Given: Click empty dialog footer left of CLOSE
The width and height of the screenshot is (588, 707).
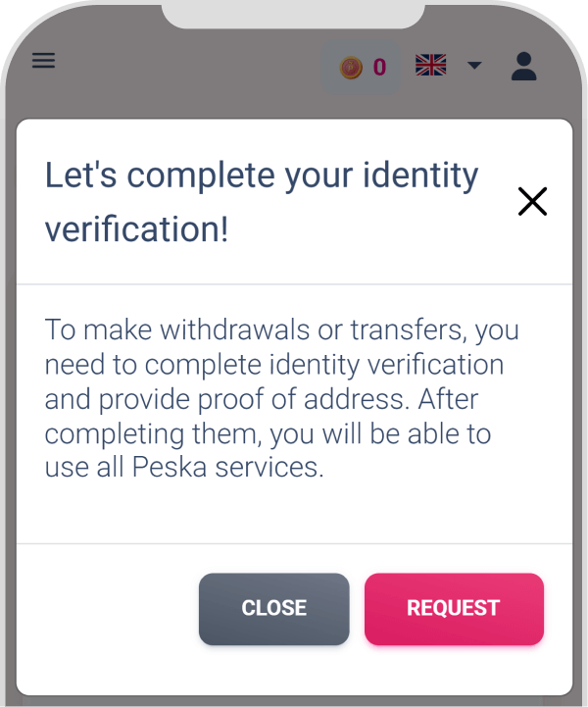Looking at the screenshot, I should pos(108,608).
